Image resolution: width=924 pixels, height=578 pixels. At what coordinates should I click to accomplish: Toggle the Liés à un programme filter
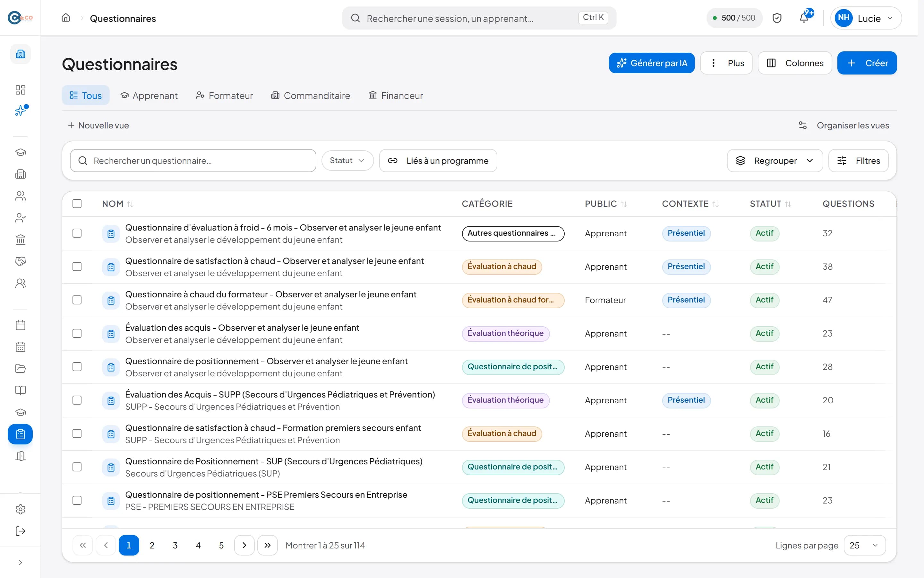(x=438, y=161)
